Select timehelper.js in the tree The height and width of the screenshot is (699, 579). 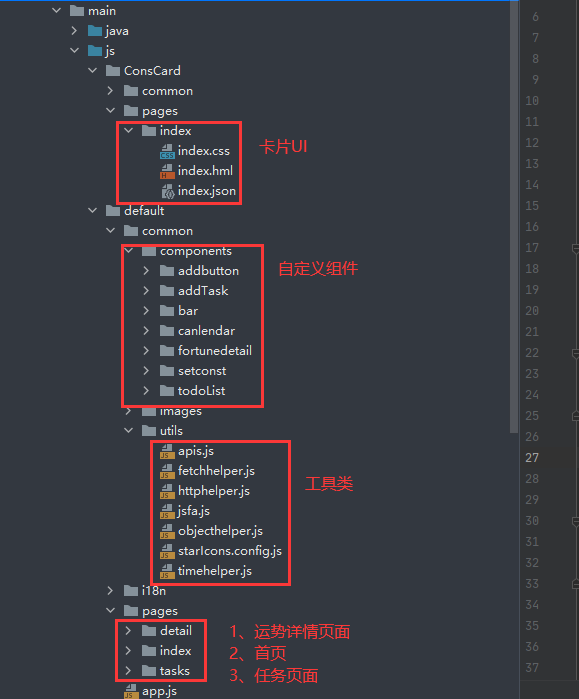pyautogui.click(x=214, y=571)
